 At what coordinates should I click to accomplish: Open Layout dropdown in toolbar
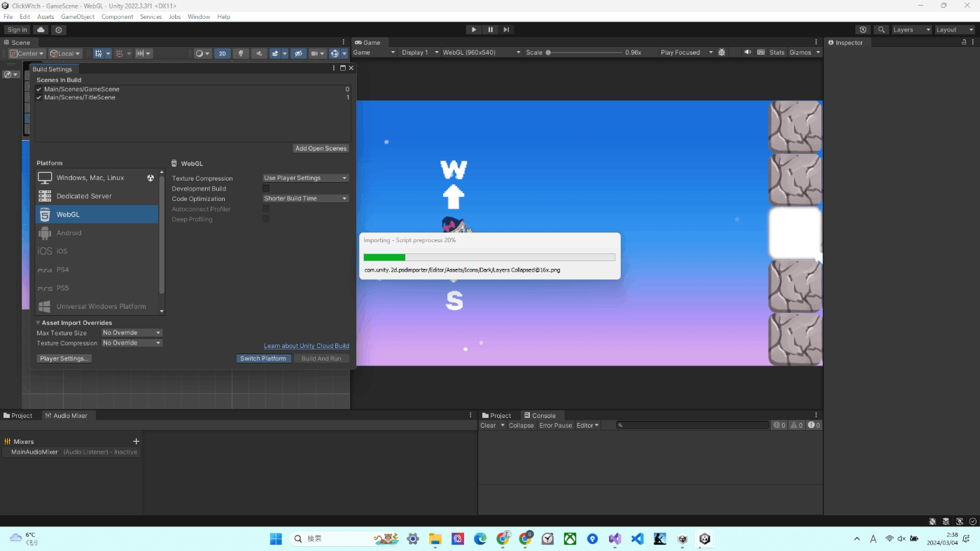coord(954,29)
